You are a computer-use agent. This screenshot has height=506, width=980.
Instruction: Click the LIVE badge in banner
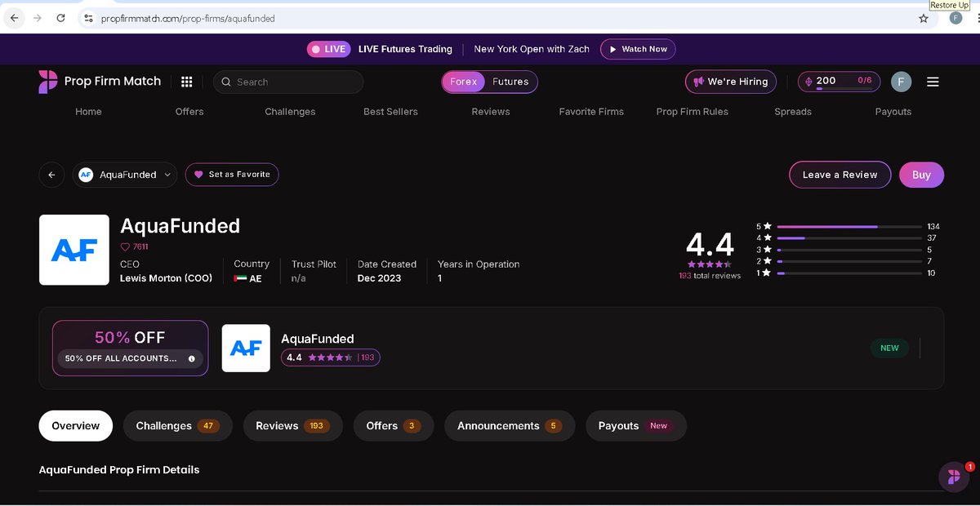(327, 49)
